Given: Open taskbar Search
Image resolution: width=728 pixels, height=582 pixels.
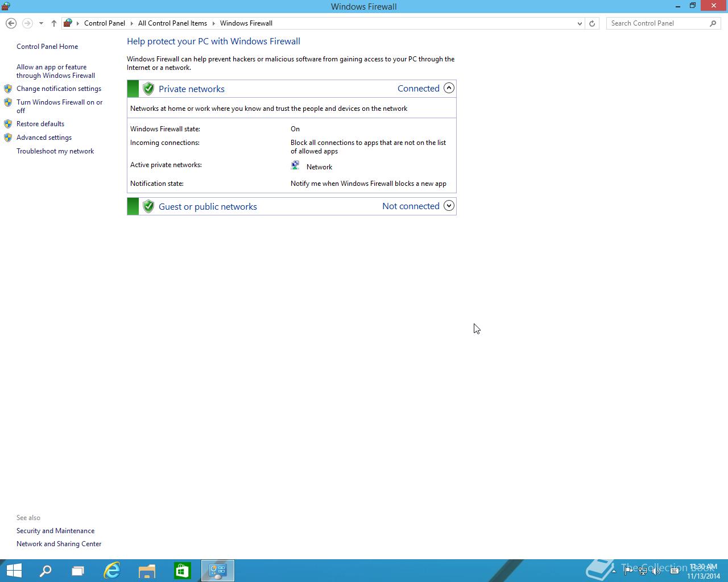Looking at the screenshot, I should 45,571.
